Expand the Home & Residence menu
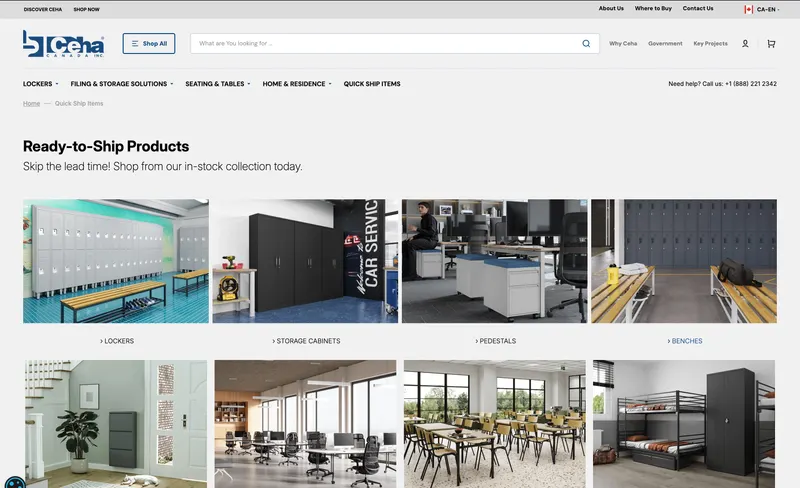The width and height of the screenshot is (800, 488). pyautogui.click(x=297, y=84)
